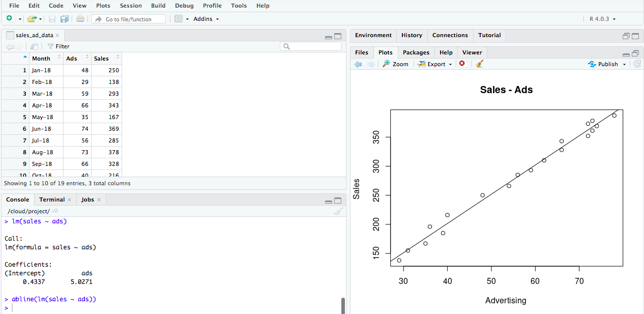Click the Print document icon
This screenshot has width=644, height=314.
[80, 19]
